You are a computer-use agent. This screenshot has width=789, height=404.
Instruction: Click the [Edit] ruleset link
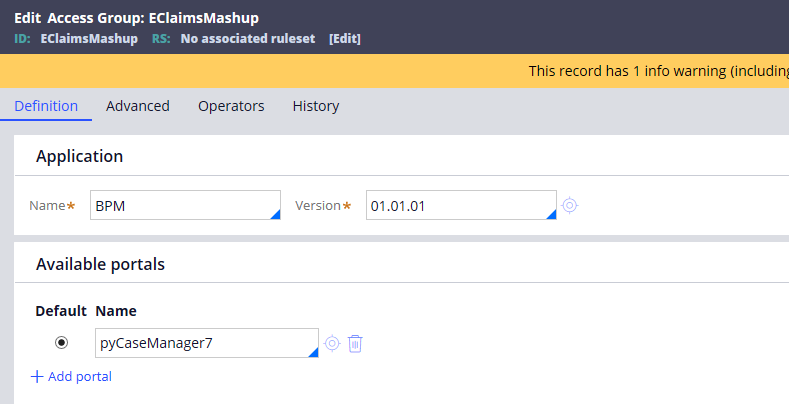[x=345, y=39]
